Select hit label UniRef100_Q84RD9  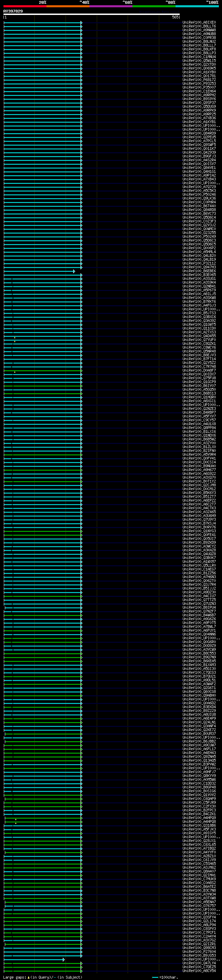[199, 133]
